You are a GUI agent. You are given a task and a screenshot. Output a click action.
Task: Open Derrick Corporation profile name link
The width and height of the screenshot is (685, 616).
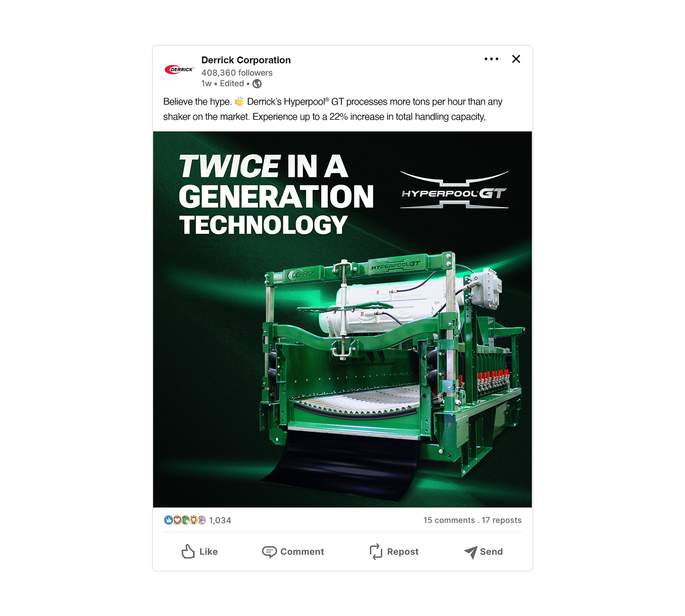pos(246,60)
